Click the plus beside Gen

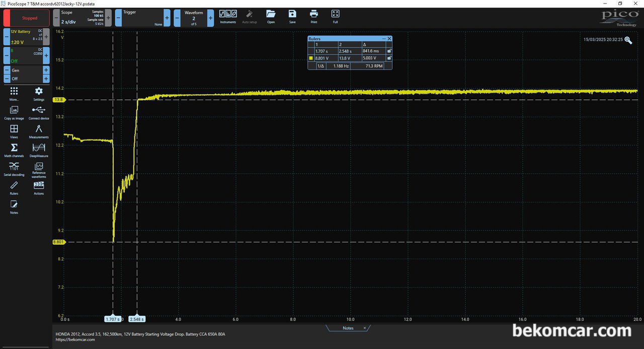[x=46, y=71]
